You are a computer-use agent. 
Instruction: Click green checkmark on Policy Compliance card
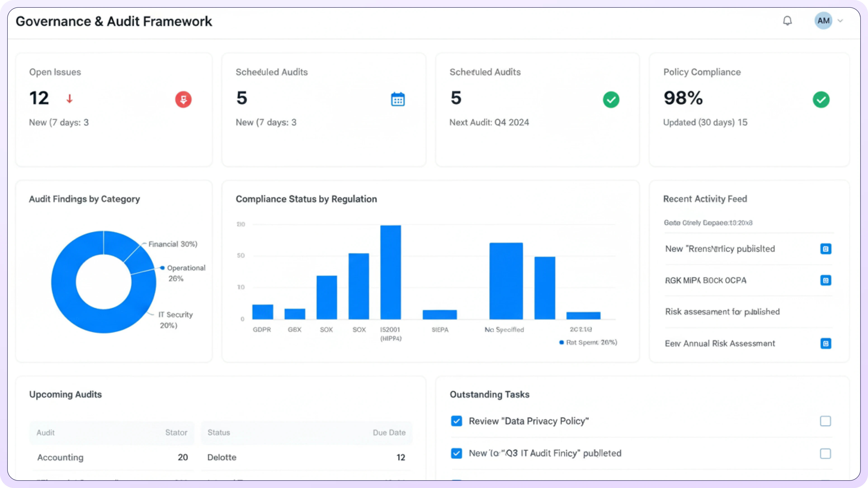click(x=821, y=99)
